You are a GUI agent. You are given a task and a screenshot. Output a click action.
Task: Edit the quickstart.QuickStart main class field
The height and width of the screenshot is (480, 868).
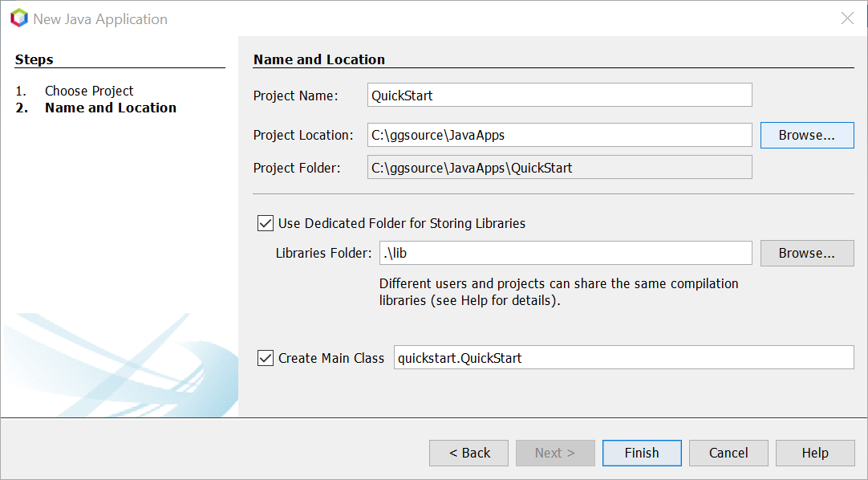[623, 358]
